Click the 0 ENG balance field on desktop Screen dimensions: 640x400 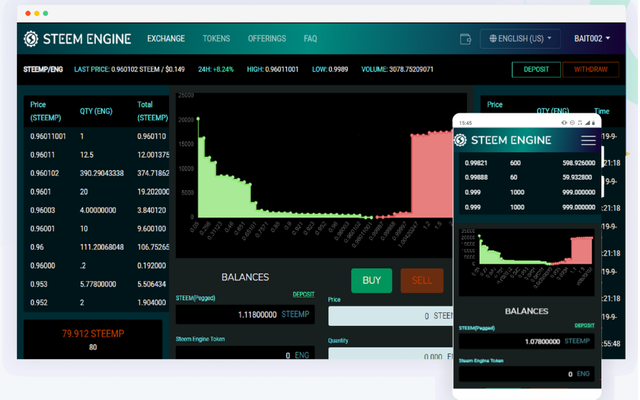click(245, 353)
